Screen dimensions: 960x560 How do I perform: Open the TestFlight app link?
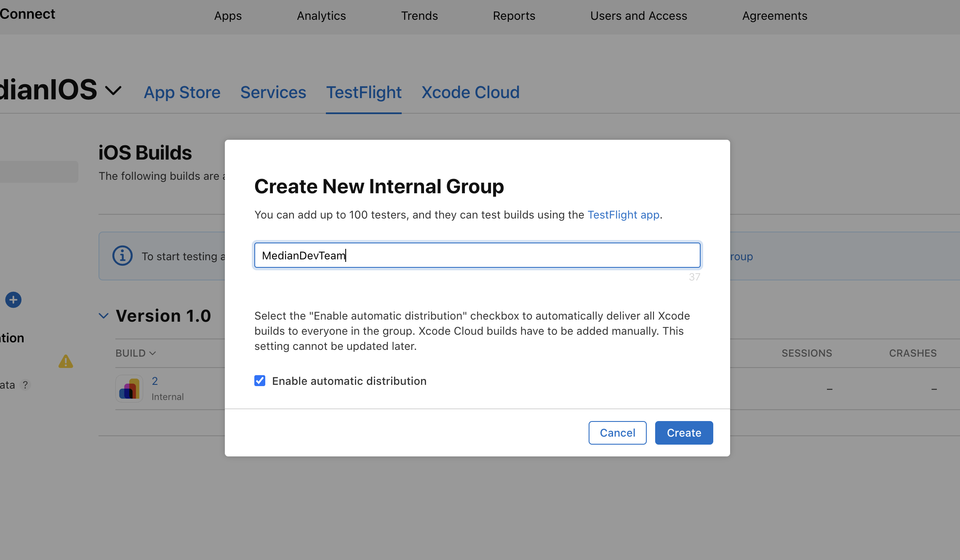click(623, 215)
